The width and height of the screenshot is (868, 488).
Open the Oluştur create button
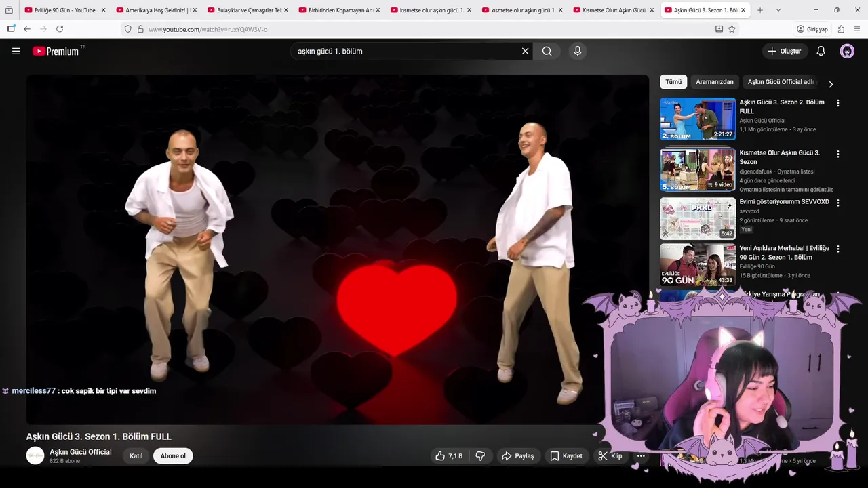pos(785,51)
